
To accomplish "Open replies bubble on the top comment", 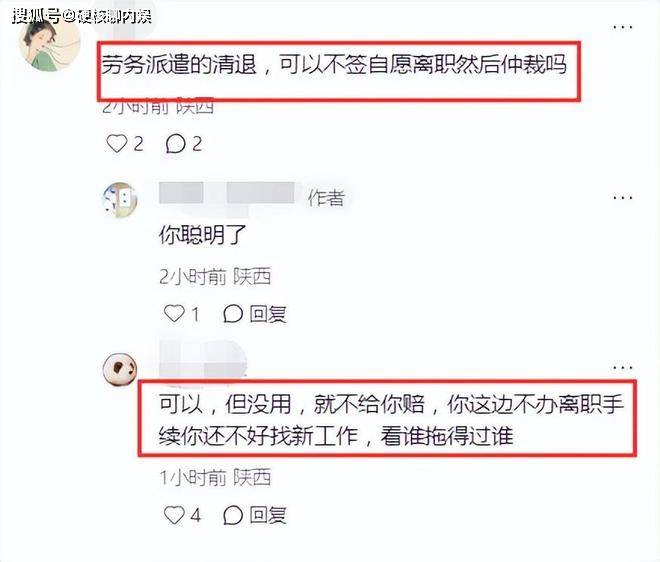I will pyautogui.click(x=175, y=144).
